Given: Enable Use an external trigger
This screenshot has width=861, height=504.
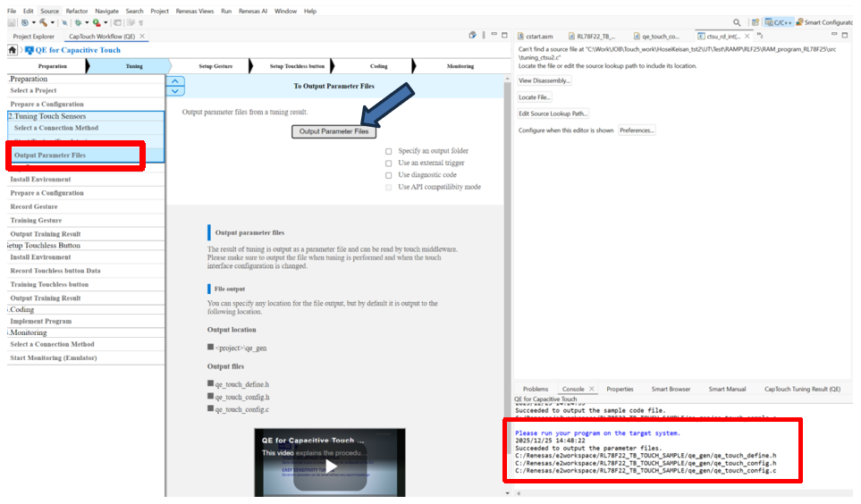Looking at the screenshot, I should click(389, 163).
